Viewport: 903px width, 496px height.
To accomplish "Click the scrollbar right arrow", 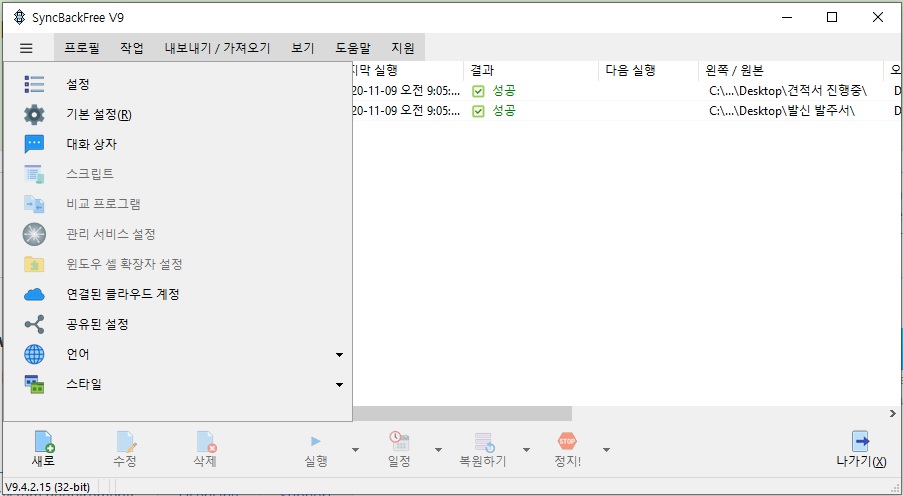I will point(893,414).
